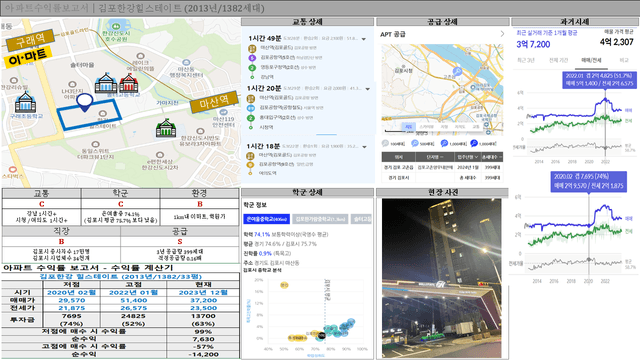
Task: Click the purple line 5 subway badge
Action: coord(252,58)
